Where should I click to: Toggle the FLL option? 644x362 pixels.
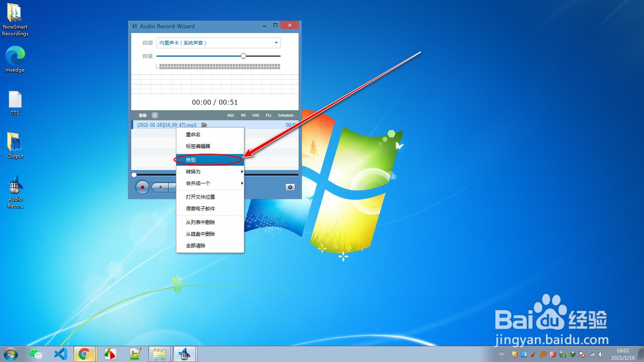pos(268,115)
